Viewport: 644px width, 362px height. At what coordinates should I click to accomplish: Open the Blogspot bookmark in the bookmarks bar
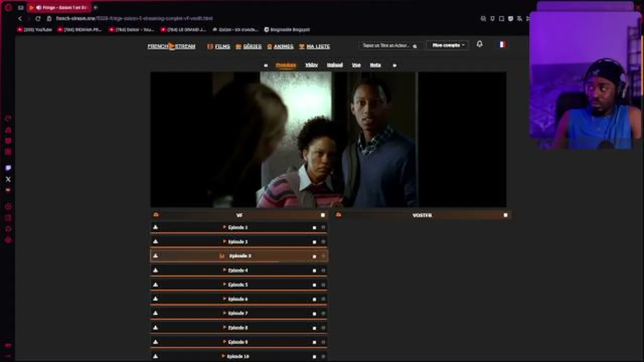pyautogui.click(x=287, y=30)
